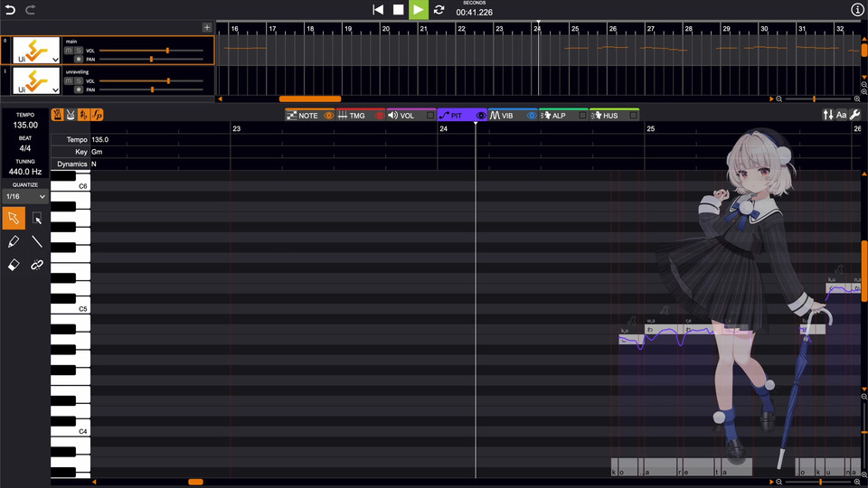Toggle PIT layer visibility eye
Viewport: 868px width, 488px height.
coord(481,115)
